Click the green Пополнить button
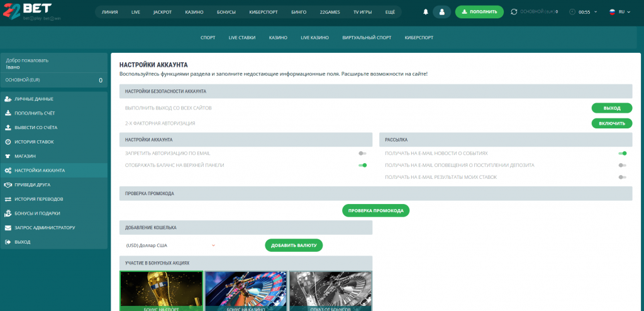This screenshot has height=311, width=644. point(479,11)
